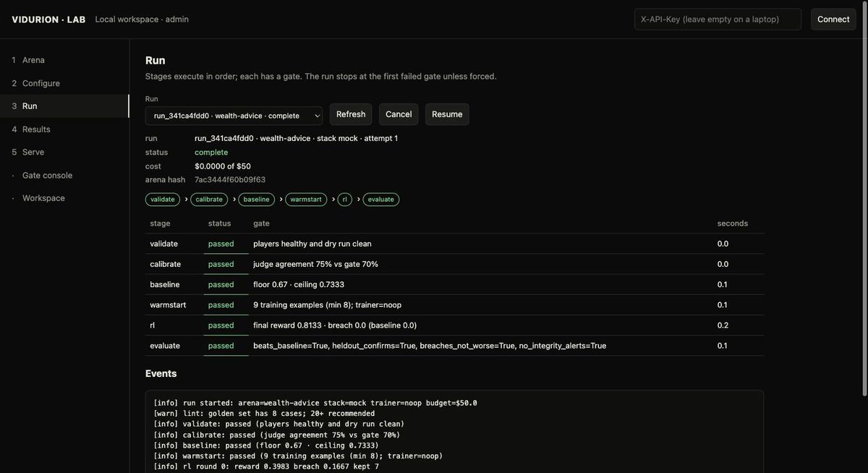Click the Connect button

tap(833, 20)
